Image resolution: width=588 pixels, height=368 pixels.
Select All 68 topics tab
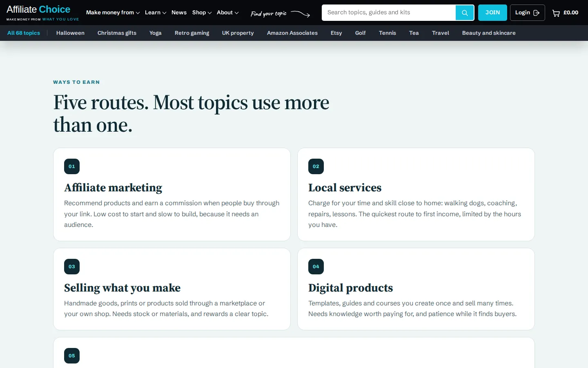click(24, 33)
